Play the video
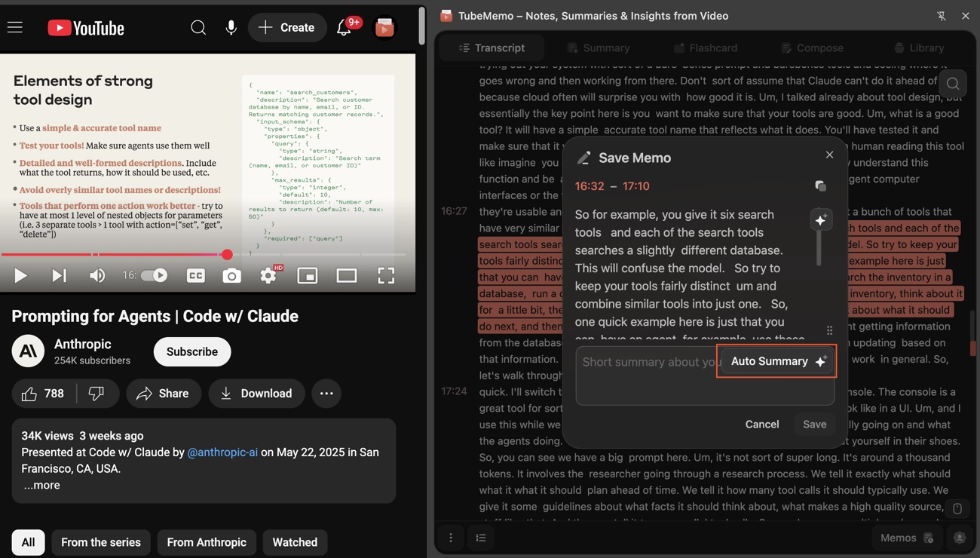980x558 pixels. pyautogui.click(x=20, y=276)
